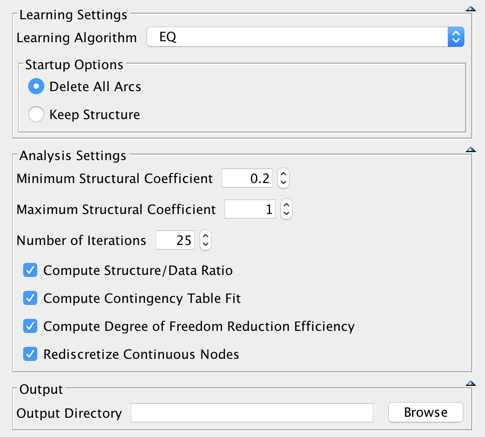
Task: Collapse the Output panel triangle
Action: tap(470, 383)
